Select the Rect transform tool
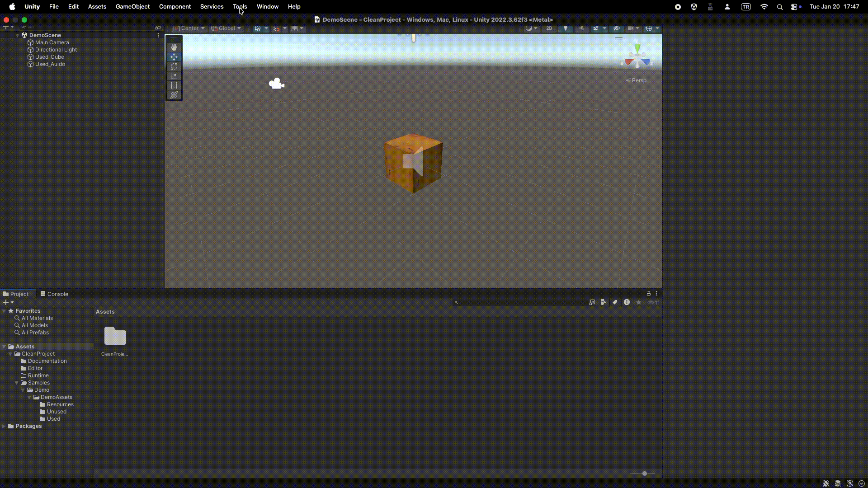The height and width of the screenshot is (488, 868). [x=174, y=85]
